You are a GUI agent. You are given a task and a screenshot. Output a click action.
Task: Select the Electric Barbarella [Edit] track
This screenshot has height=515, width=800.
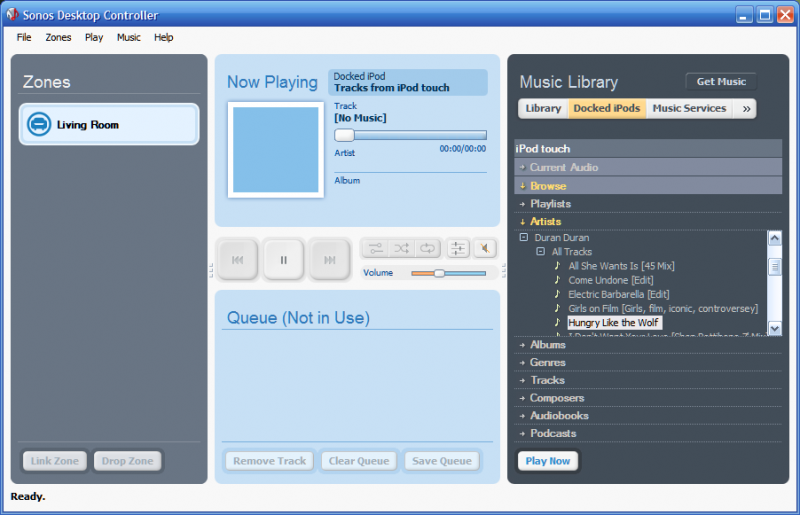pos(619,295)
